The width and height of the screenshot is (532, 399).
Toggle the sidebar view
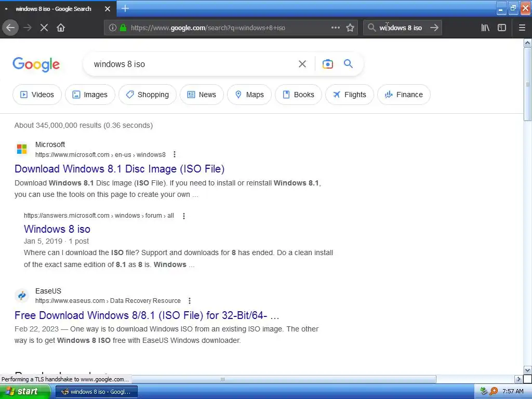(502, 28)
